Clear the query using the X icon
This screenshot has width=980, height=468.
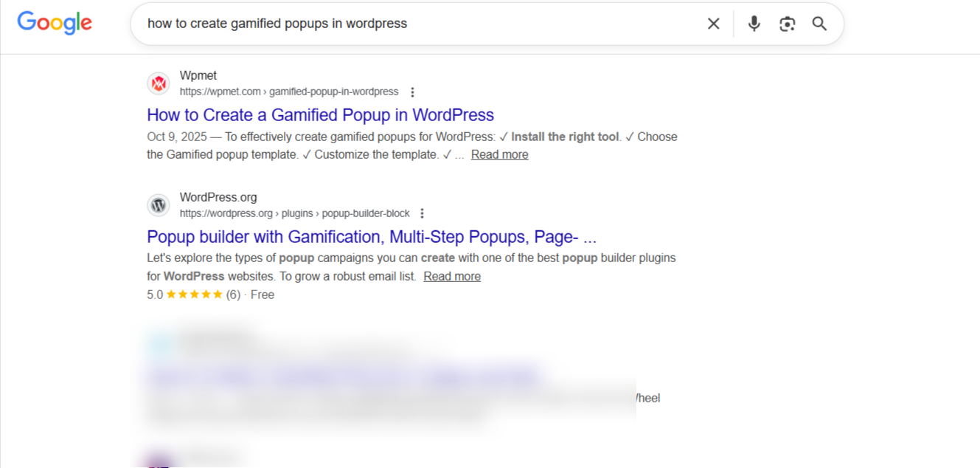[x=712, y=23]
